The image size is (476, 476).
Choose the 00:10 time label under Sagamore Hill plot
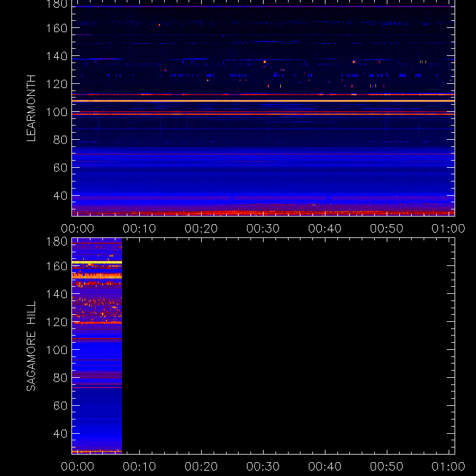(x=139, y=466)
